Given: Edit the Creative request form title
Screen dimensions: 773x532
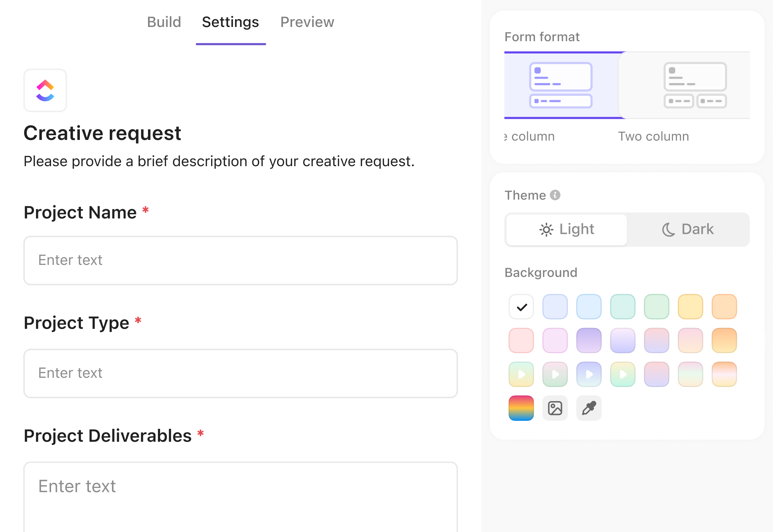Looking at the screenshot, I should [x=102, y=133].
